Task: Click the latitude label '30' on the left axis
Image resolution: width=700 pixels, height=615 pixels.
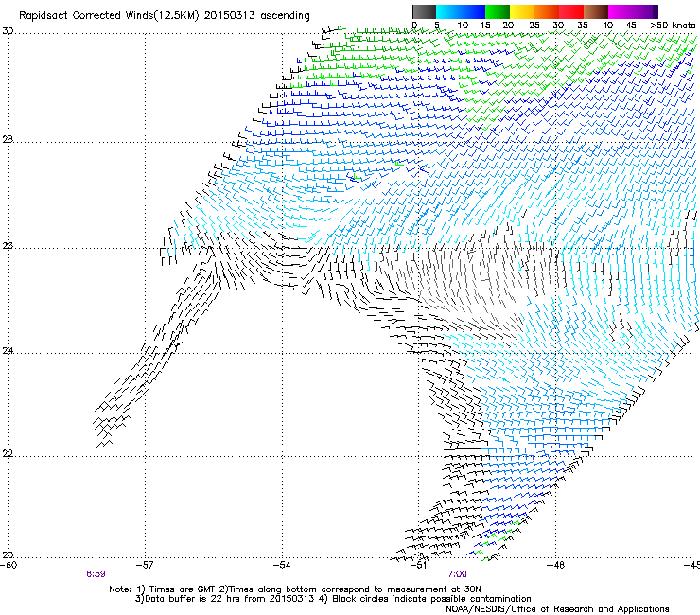Action: [x=8, y=31]
